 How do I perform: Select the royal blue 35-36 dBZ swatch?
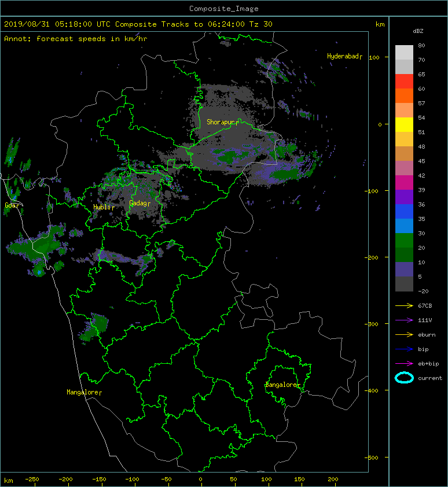click(x=404, y=211)
